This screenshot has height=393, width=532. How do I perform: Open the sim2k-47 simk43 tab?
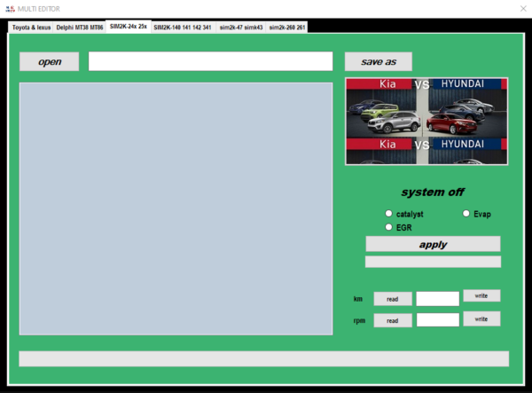pyautogui.click(x=241, y=28)
